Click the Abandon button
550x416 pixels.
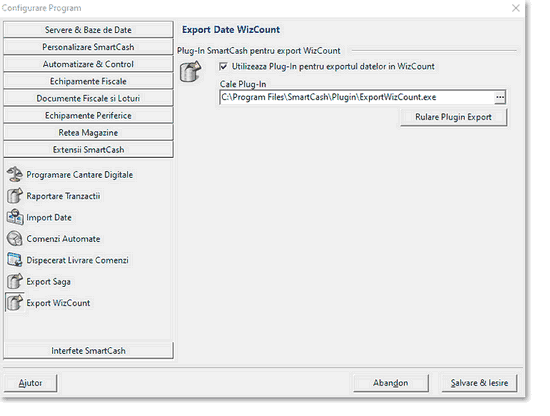(x=391, y=383)
